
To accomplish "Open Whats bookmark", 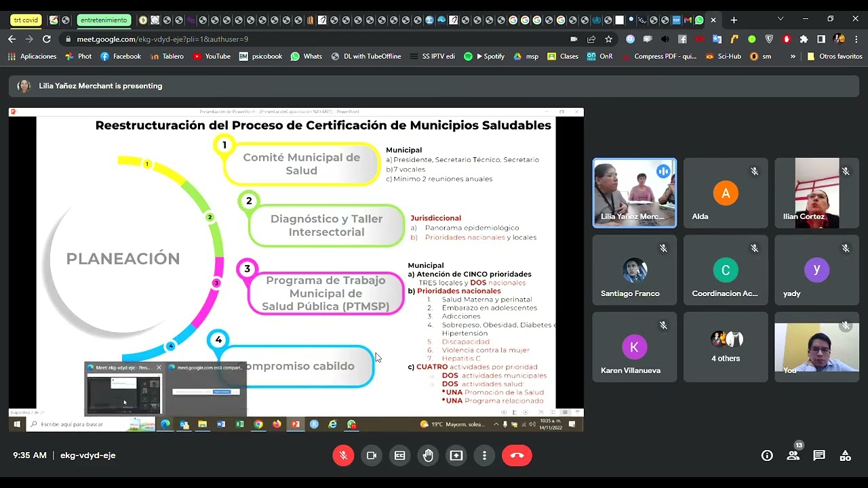I will (x=307, y=56).
